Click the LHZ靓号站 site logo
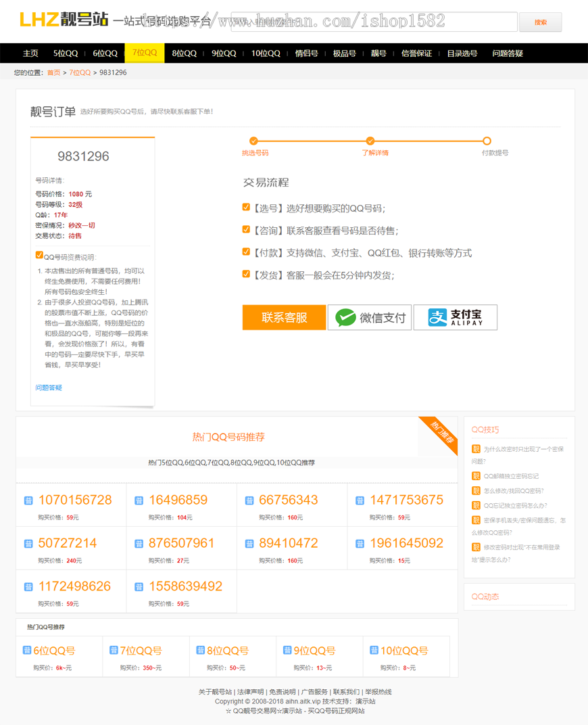 tap(64, 20)
